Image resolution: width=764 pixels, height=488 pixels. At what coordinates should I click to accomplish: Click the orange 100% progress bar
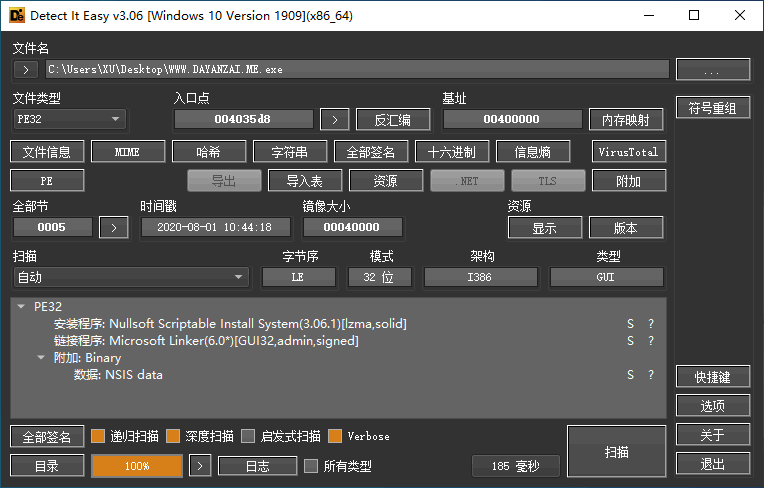click(137, 466)
